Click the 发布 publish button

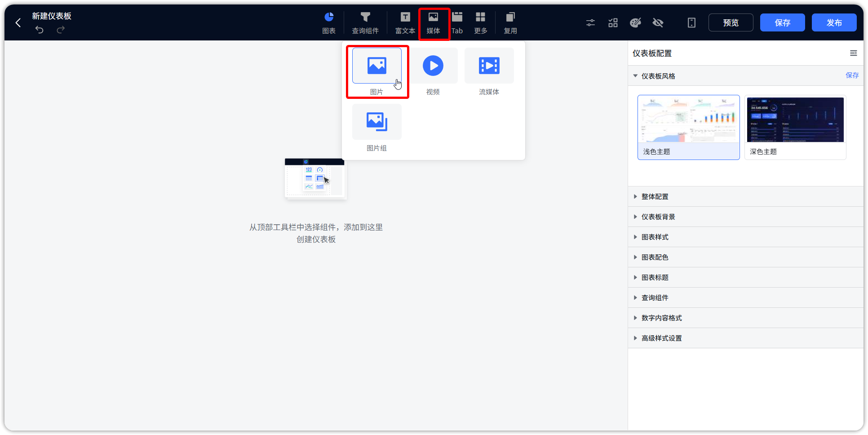tap(834, 22)
